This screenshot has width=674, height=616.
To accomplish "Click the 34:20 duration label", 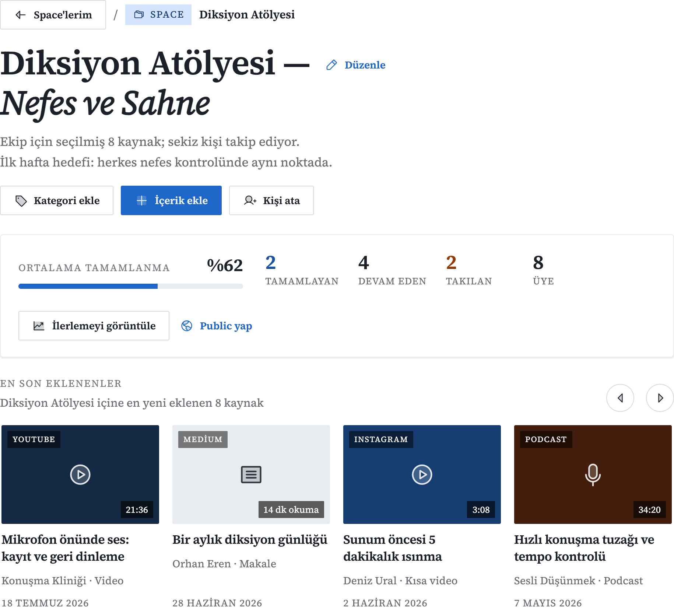I will 650,510.
